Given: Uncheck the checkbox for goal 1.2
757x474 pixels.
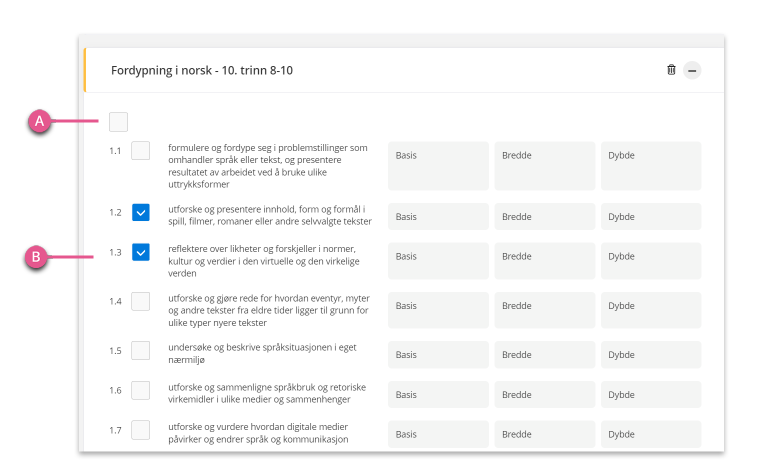Looking at the screenshot, I should (x=140, y=212).
